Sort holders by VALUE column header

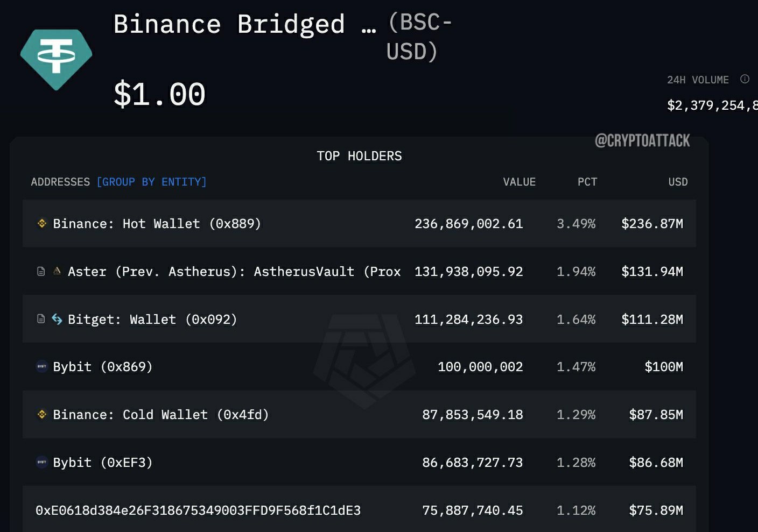[519, 182]
